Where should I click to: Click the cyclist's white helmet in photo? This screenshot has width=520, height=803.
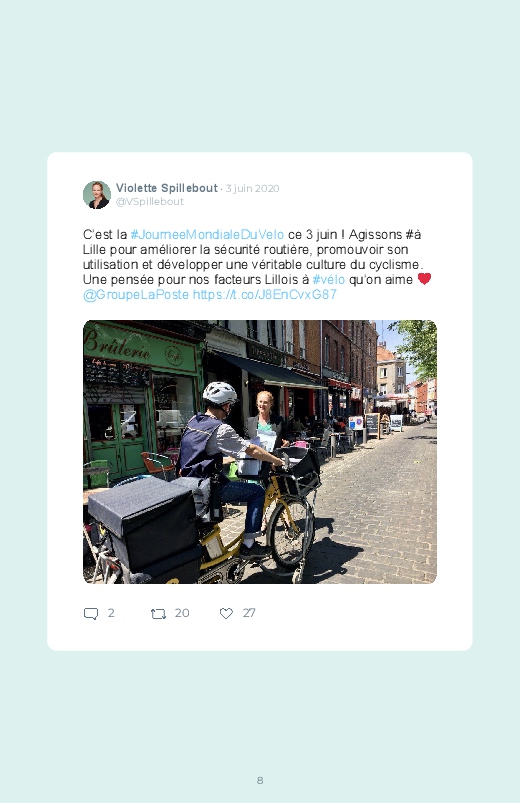(x=220, y=393)
